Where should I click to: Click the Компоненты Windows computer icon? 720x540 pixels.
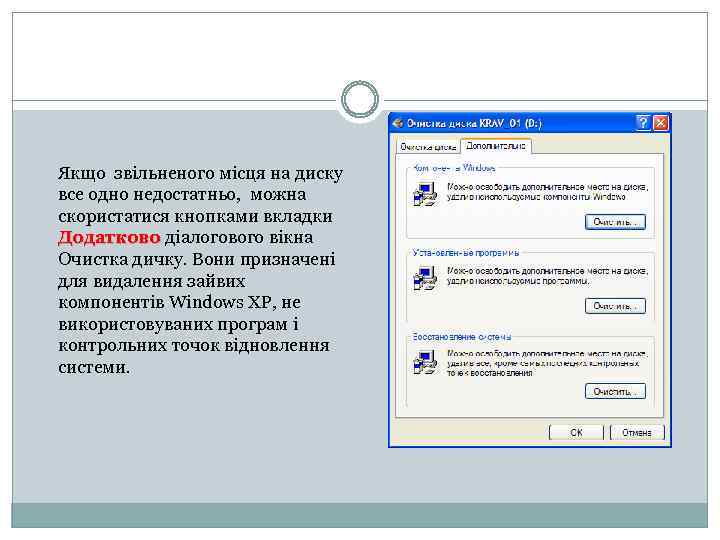pos(425,194)
